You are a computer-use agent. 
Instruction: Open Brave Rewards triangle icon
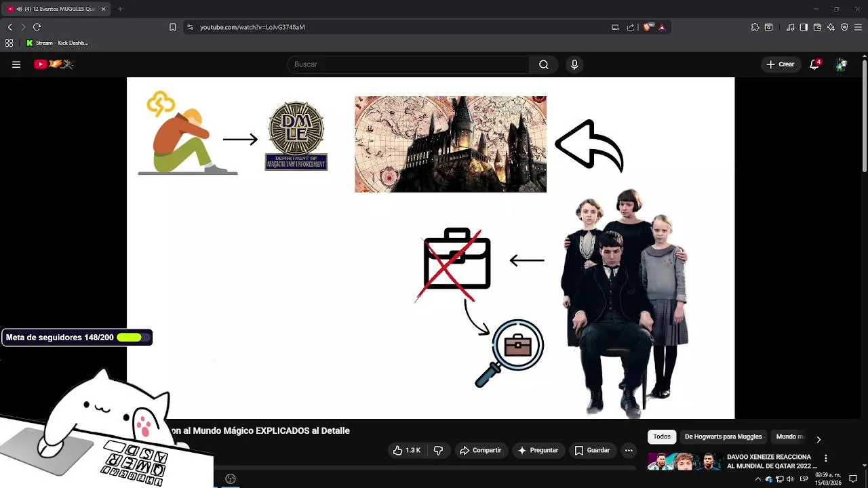click(x=662, y=27)
